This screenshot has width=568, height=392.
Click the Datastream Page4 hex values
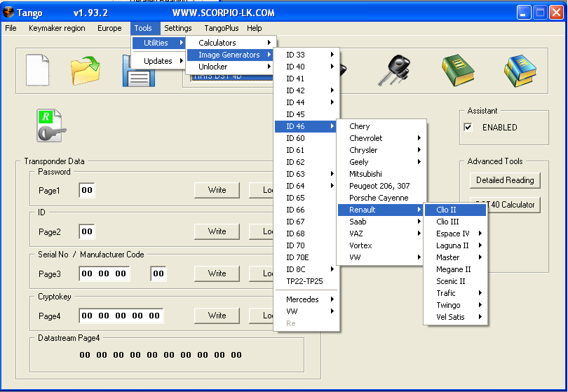tap(161, 355)
